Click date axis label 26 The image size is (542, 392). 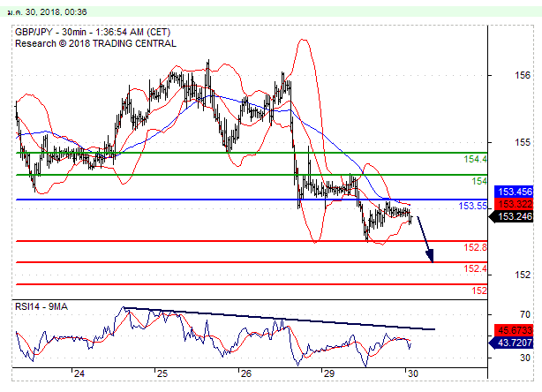(x=245, y=373)
